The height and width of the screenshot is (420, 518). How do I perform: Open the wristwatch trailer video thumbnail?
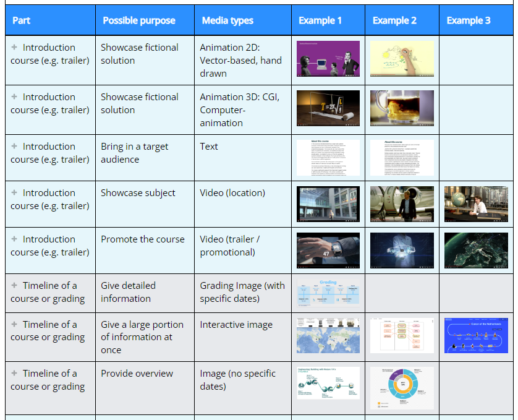pos(328,251)
